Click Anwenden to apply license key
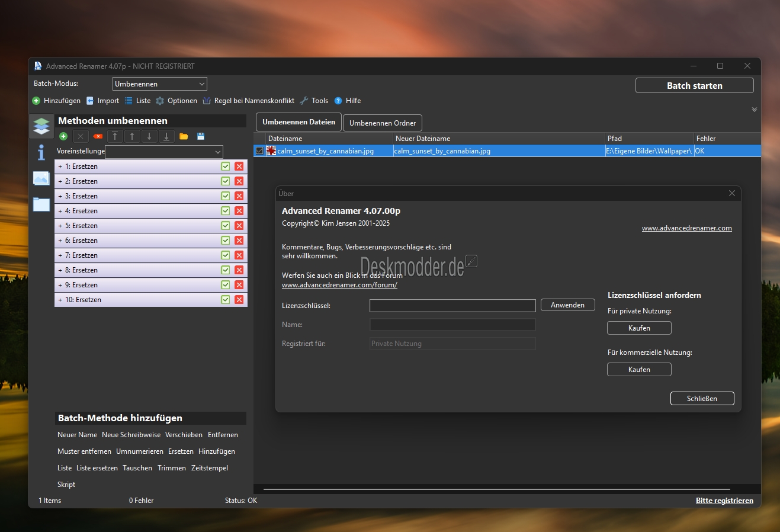 (568, 305)
